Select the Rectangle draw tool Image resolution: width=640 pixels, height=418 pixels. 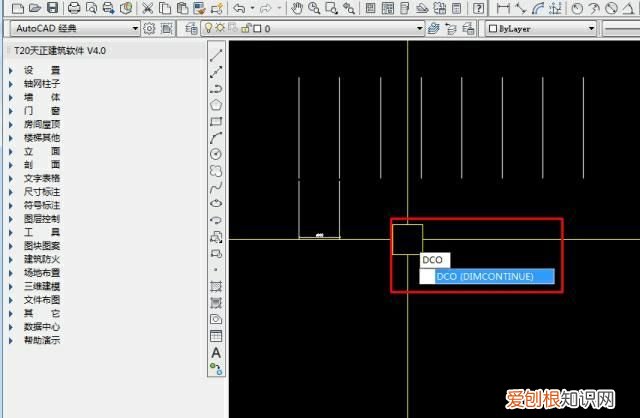coord(216,121)
